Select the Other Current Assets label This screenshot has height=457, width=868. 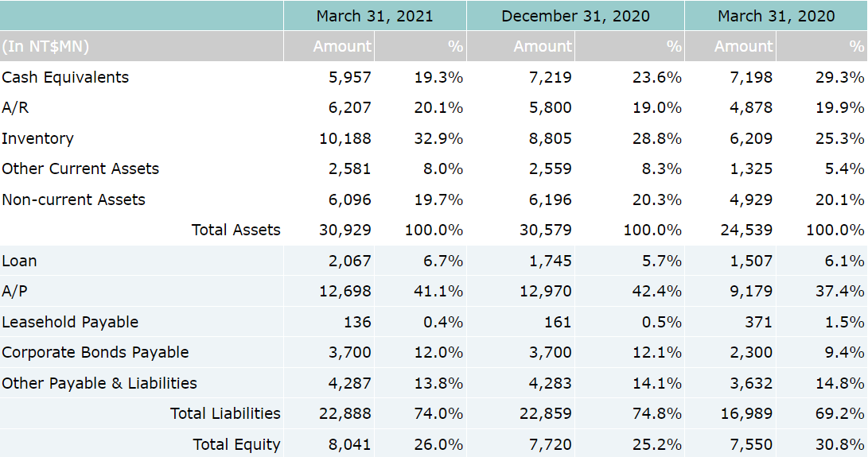click(x=80, y=168)
